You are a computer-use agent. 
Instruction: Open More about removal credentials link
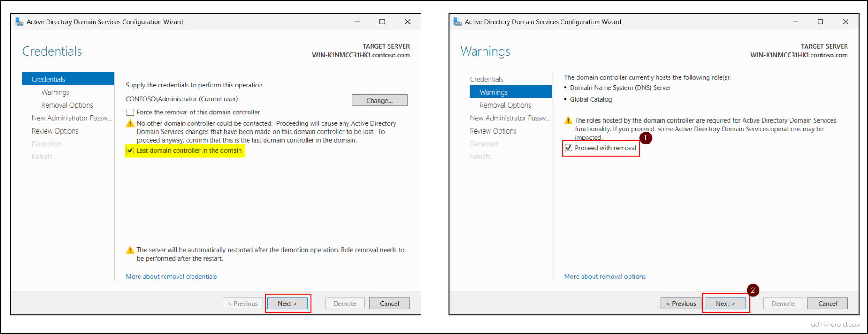(x=172, y=277)
